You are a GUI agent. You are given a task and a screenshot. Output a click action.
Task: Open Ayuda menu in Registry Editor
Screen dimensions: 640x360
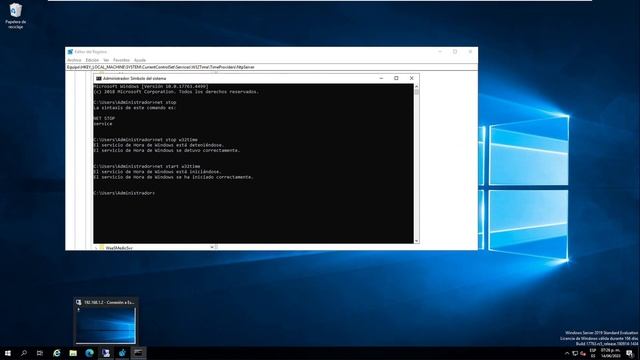coord(140,60)
